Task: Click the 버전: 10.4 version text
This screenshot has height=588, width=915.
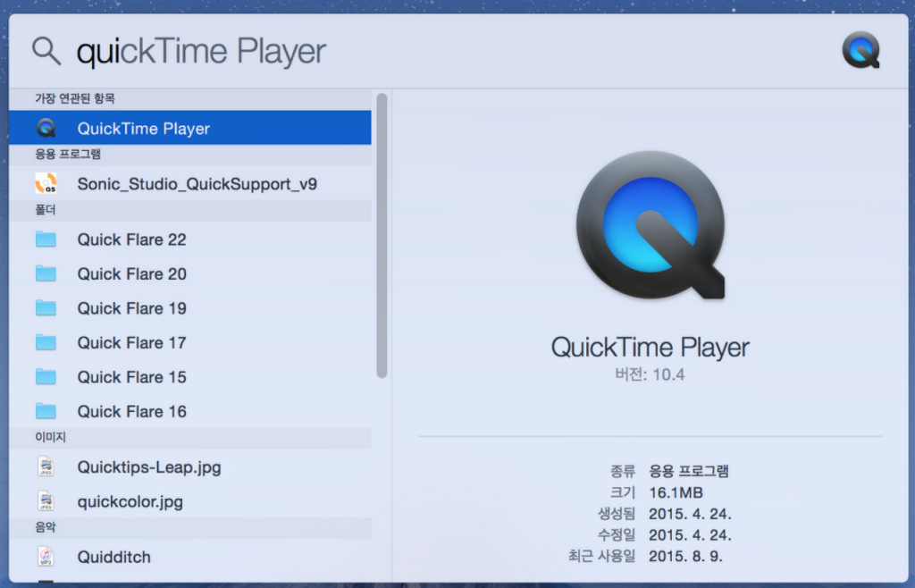Action: [650, 374]
